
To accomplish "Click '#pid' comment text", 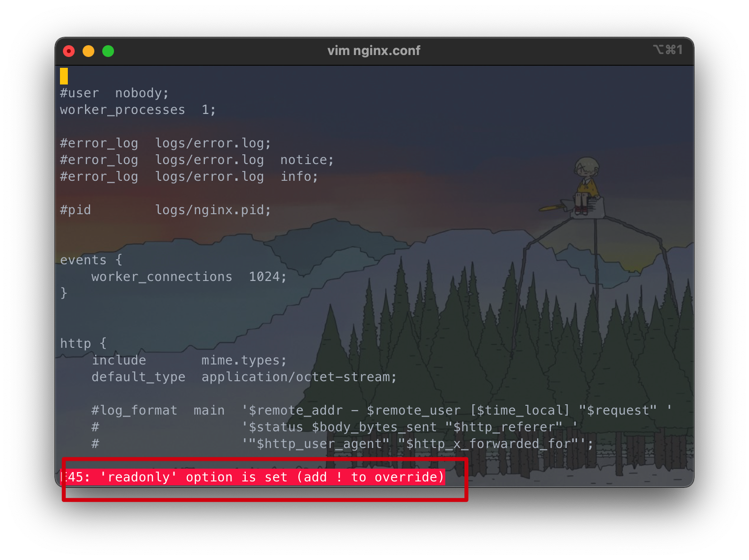I will [75, 210].
